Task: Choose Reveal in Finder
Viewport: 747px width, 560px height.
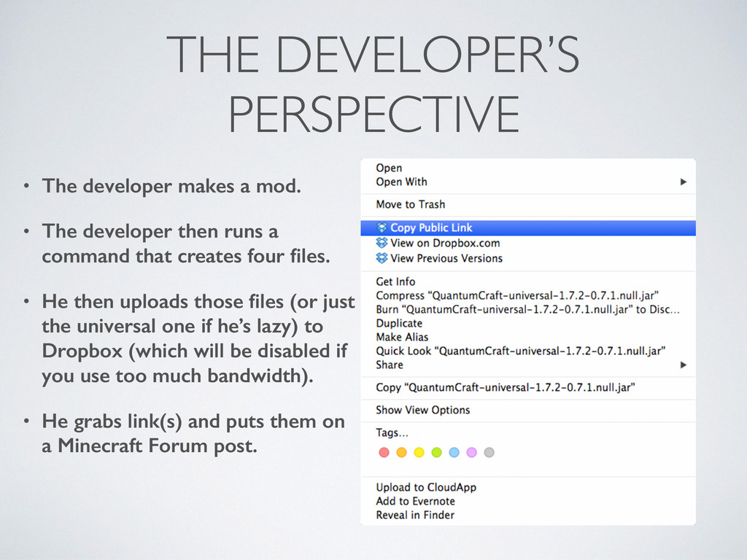Action: (x=528, y=515)
